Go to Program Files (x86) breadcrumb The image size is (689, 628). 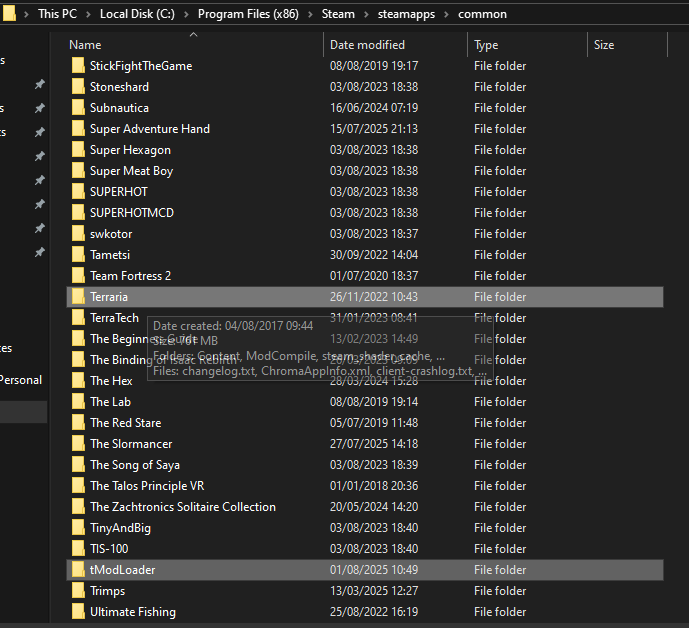pos(248,14)
